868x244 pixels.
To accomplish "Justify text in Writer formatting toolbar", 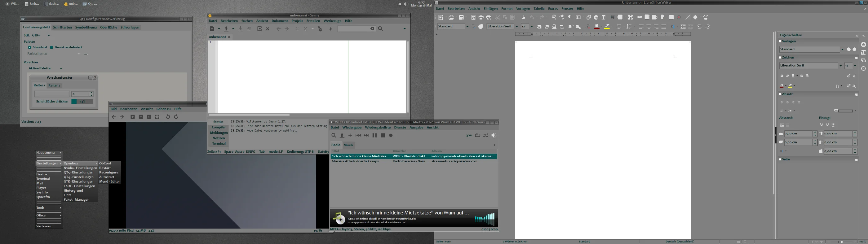I will click(664, 27).
